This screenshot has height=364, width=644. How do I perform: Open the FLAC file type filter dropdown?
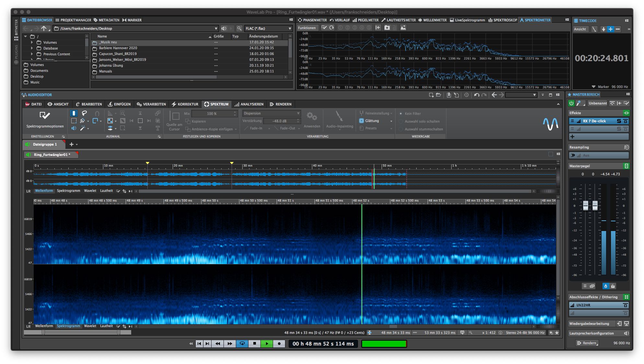click(269, 28)
